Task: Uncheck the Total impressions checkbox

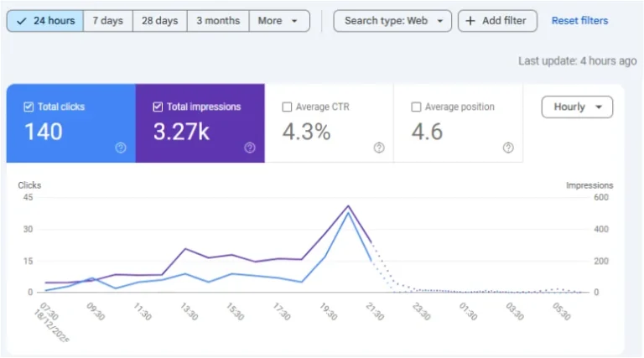Action: pyautogui.click(x=158, y=107)
